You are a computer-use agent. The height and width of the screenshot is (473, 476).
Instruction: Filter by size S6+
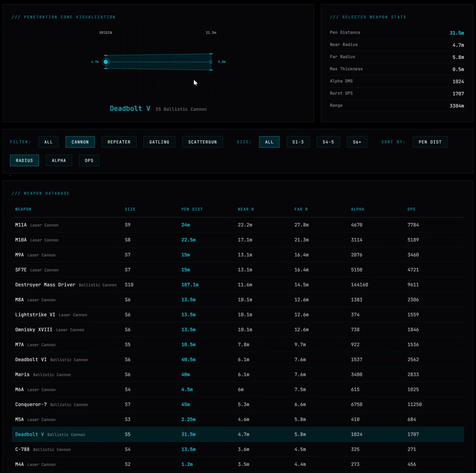click(357, 142)
